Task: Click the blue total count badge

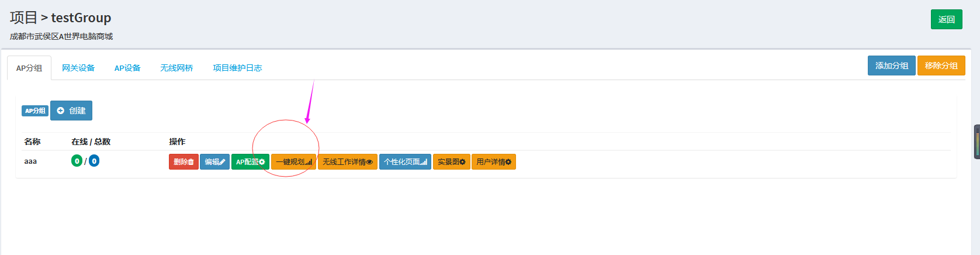Action: click(94, 161)
